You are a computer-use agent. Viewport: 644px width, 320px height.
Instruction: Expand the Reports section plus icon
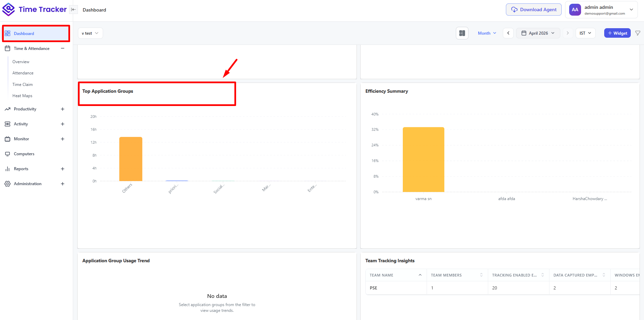(63, 169)
